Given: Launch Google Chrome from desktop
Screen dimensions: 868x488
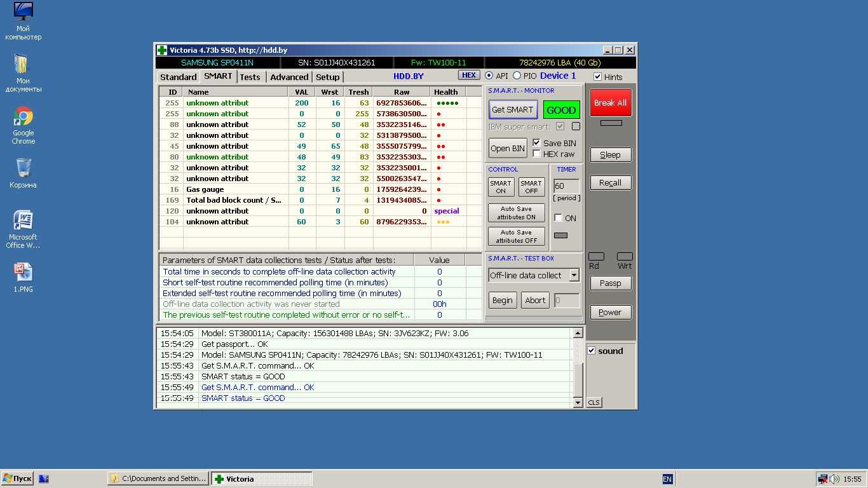Looking at the screenshot, I should [x=24, y=125].
